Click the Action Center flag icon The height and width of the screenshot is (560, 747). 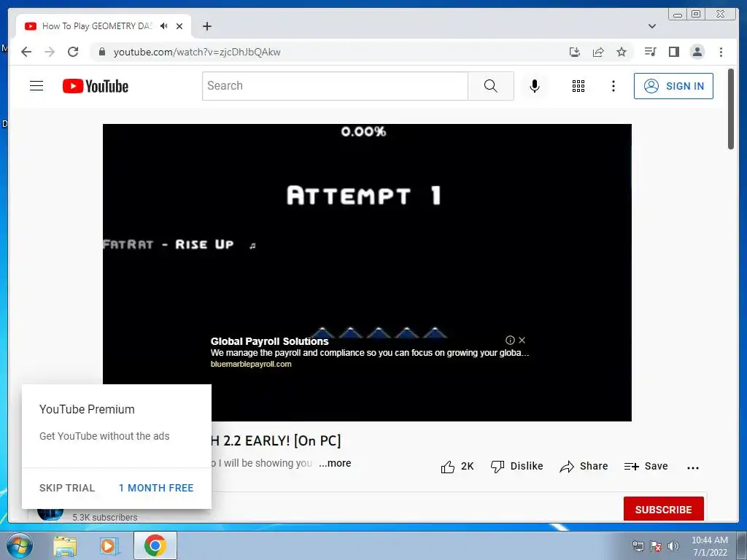656,545
